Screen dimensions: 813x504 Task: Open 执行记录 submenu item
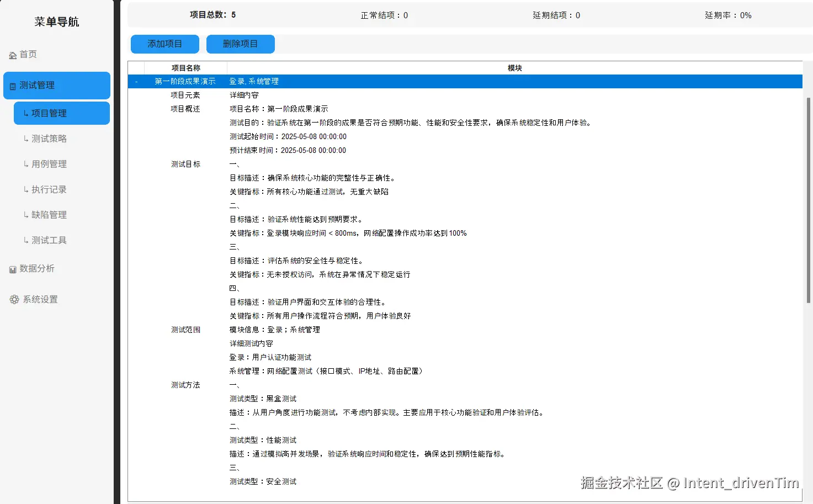49,189
